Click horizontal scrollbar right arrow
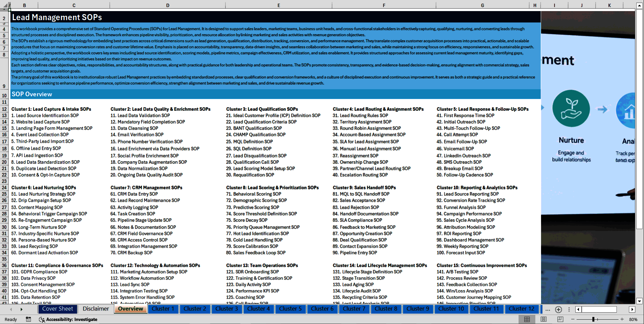644x324 pixels. click(632, 310)
